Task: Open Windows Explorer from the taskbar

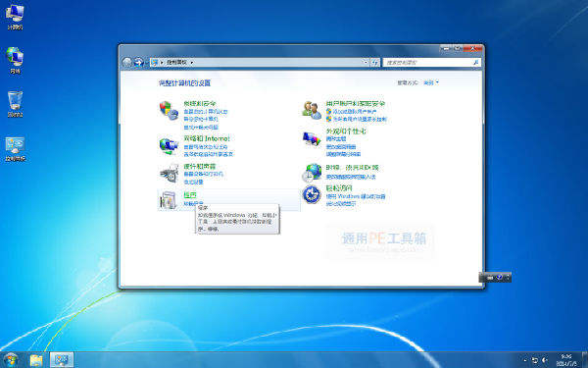Action: click(36, 360)
